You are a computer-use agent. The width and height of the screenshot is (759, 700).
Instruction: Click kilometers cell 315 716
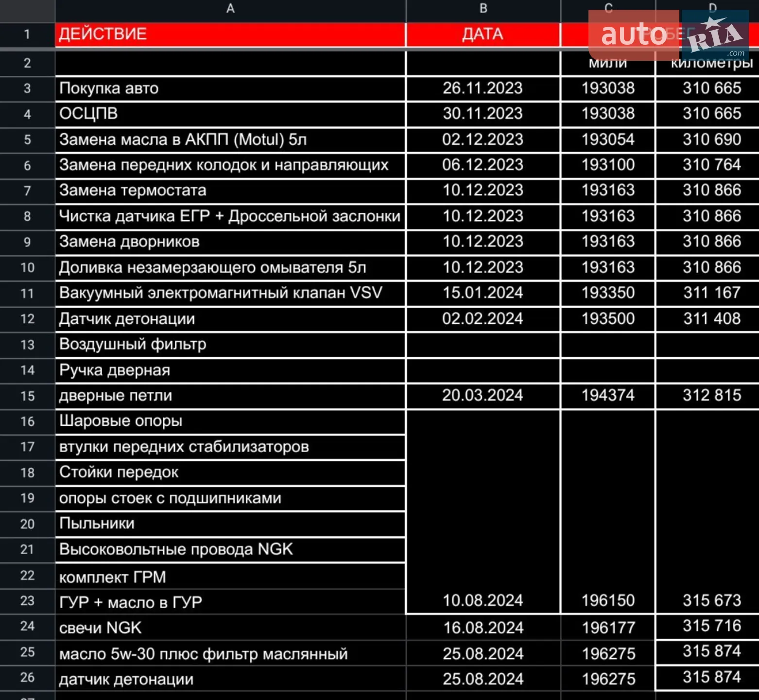[x=711, y=626]
